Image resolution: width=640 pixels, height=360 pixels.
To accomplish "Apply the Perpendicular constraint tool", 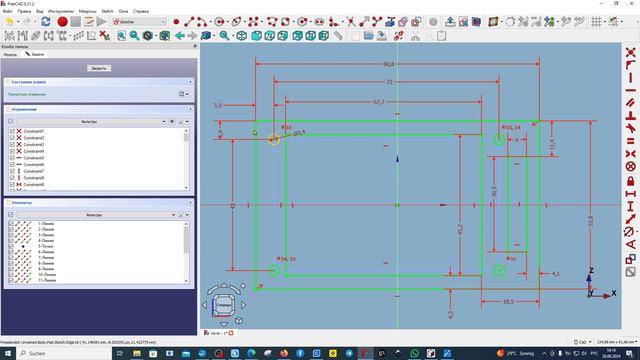I will point(631,116).
